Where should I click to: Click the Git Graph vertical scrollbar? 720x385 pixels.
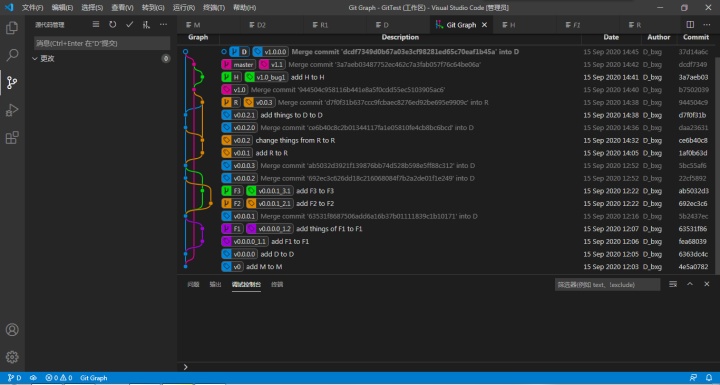click(717, 159)
